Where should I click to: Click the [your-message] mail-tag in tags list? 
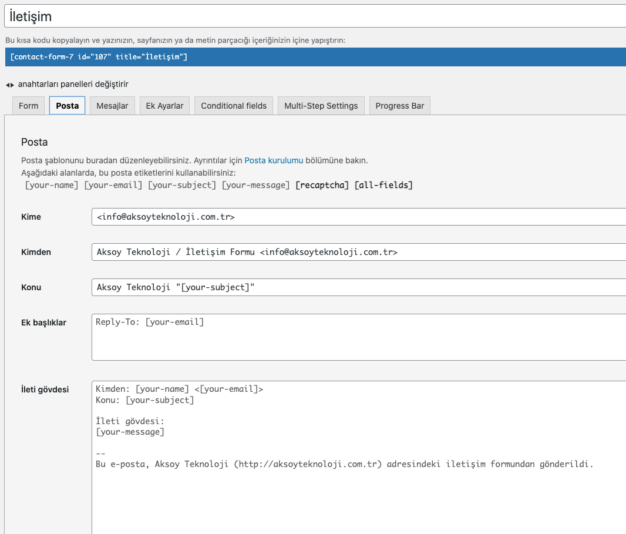tap(256, 185)
